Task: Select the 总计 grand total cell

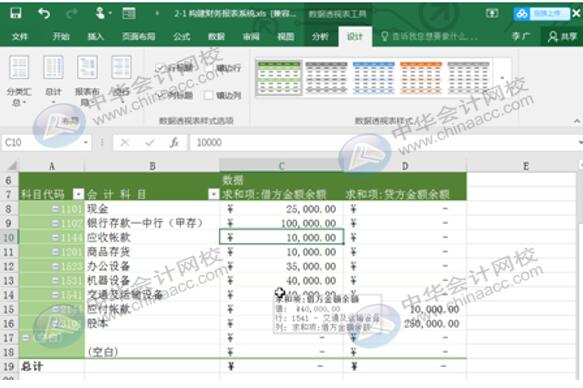Action: (x=52, y=366)
